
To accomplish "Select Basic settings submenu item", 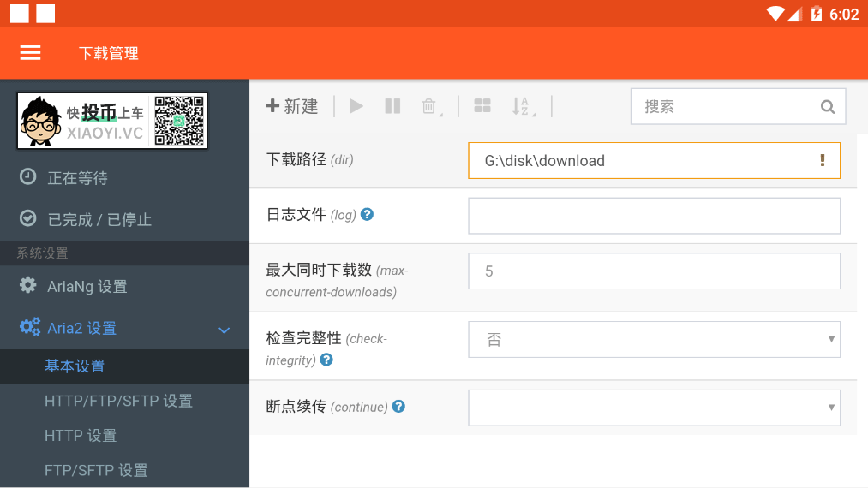I will tap(124, 366).
